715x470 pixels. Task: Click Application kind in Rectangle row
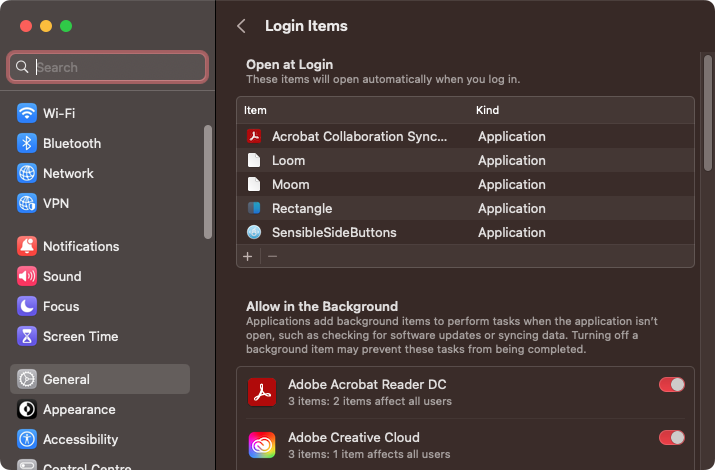point(512,208)
